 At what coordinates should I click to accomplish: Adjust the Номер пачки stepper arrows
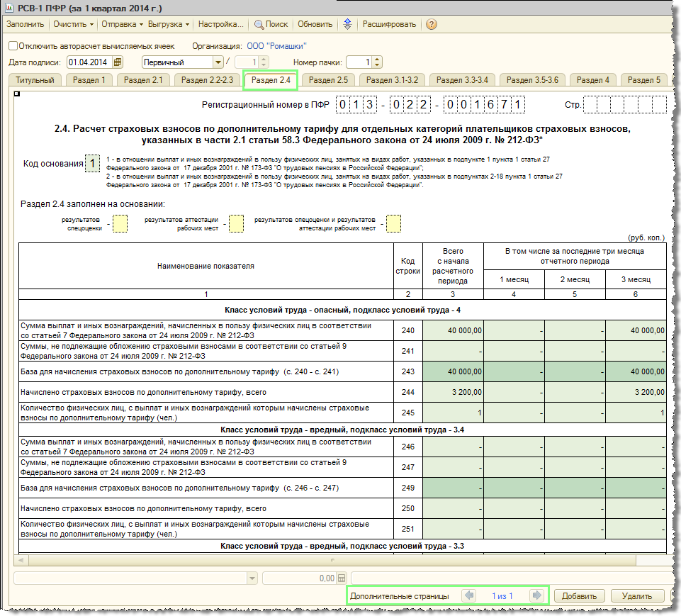tap(377, 62)
